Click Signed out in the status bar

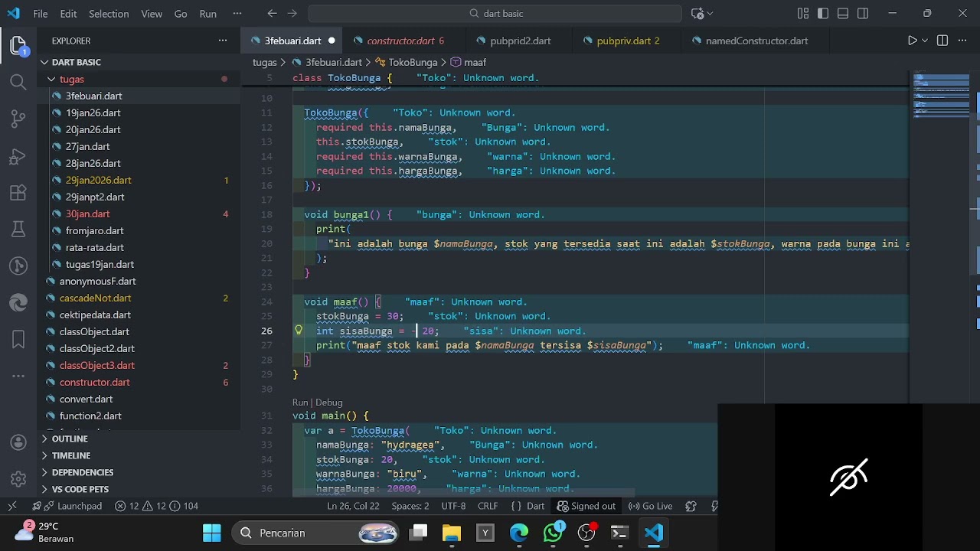[586, 506]
